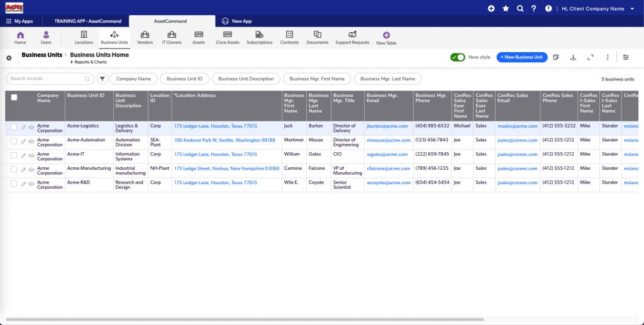Open the report customize sliders icon
644x325 pixels.
pos(626,57)
